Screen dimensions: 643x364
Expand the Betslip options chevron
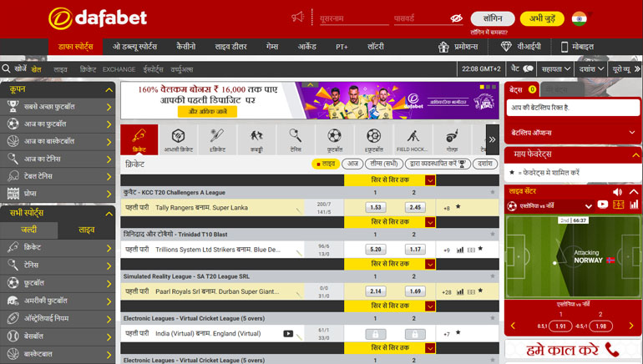[x=631, y=133]
